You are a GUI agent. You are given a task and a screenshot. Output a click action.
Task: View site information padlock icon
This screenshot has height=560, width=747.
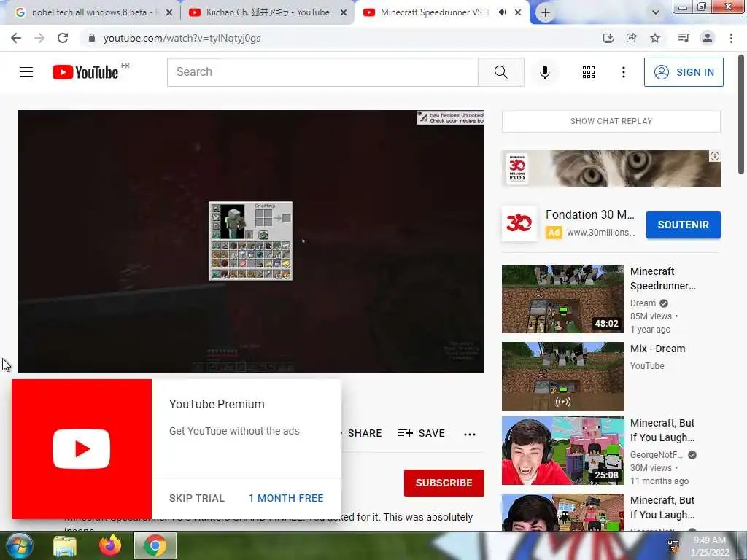tap(92, 38)
